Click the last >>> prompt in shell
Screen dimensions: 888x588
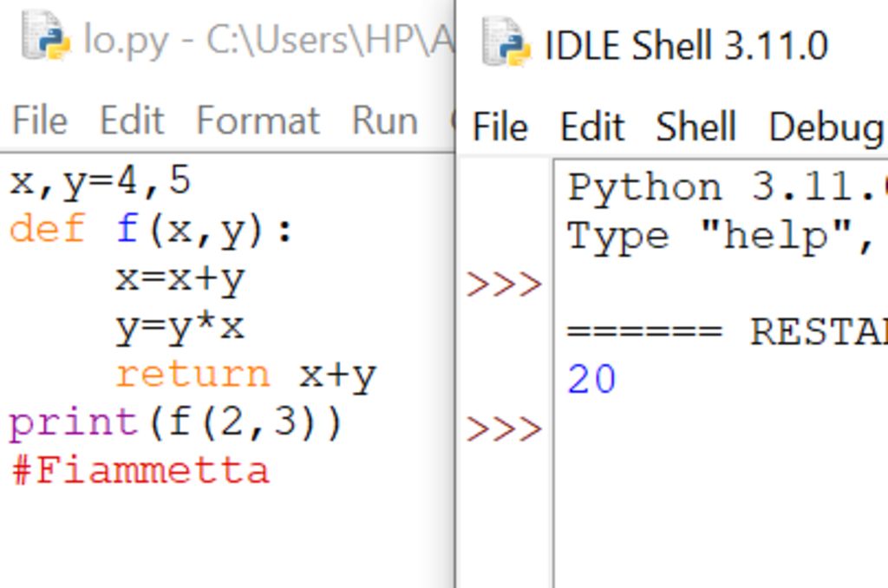[504, 428]
